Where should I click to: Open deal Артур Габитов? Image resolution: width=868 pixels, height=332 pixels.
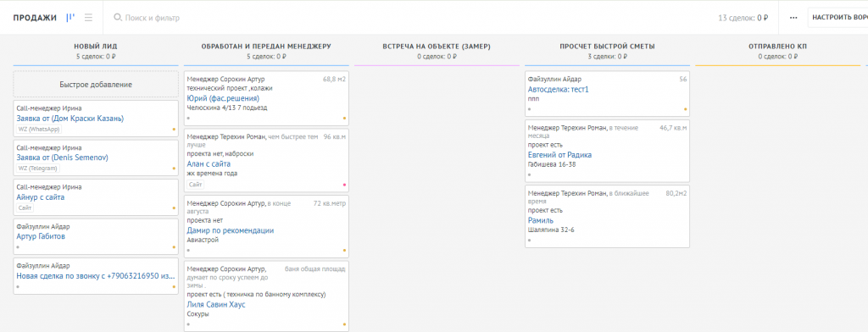point(41,236)
